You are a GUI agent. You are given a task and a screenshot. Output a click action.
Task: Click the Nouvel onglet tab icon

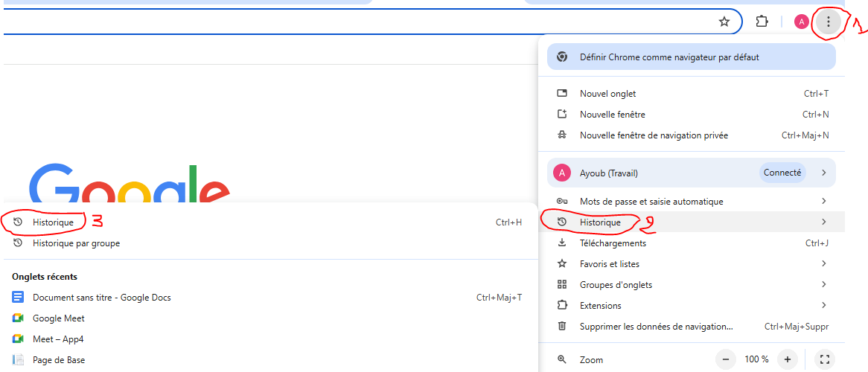pyautogui.click(x=562, y=94)
